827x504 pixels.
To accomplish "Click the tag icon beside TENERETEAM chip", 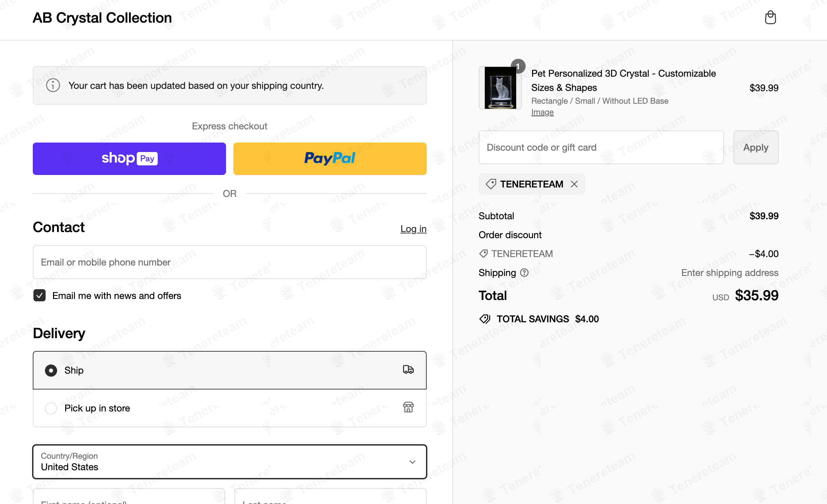I will coord(491,184).
